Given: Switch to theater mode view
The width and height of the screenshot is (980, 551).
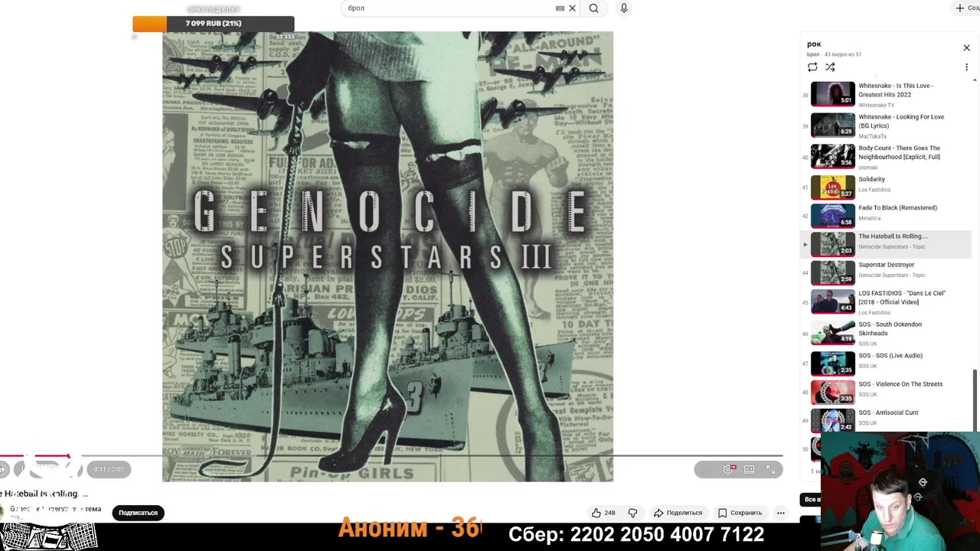Looking at the screenshot, I should click(750, 469).
